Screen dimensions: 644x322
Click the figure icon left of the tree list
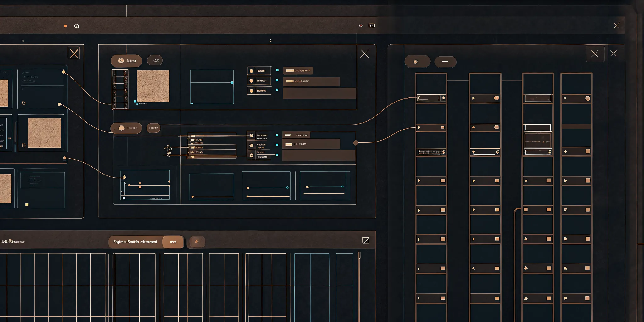(169, 150)
